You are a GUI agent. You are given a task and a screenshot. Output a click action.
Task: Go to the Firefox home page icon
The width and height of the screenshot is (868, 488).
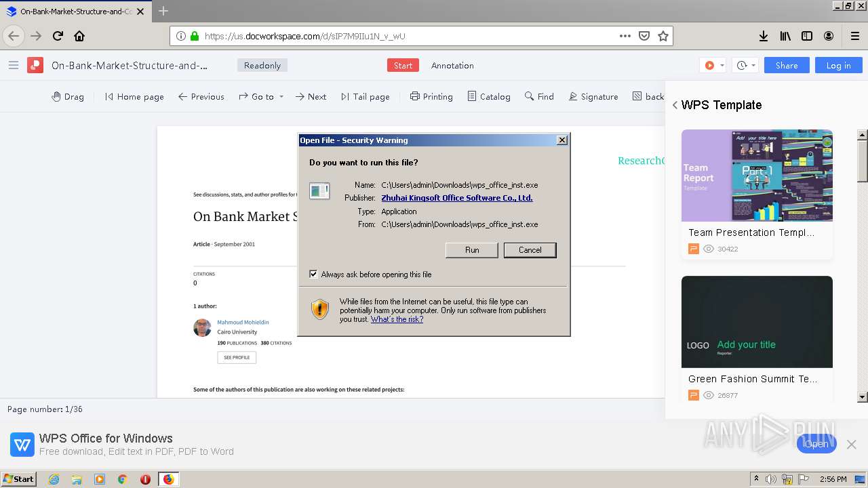click(79, 36)
